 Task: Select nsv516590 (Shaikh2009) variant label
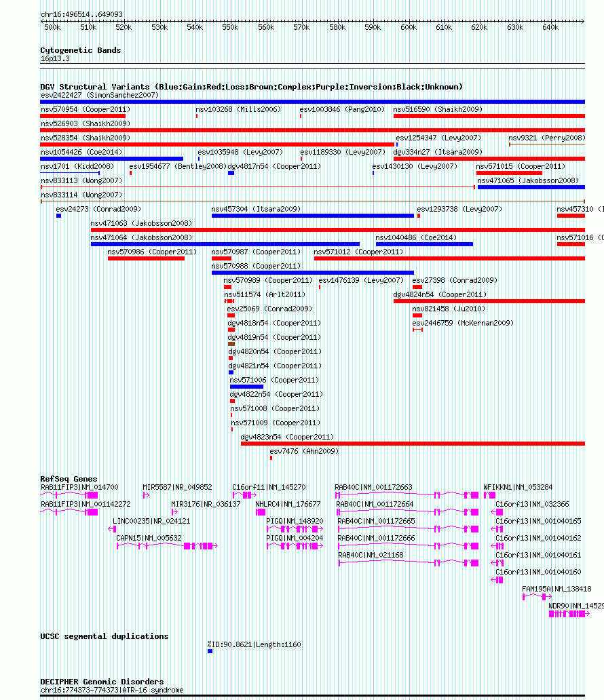[x=438, y=109]
